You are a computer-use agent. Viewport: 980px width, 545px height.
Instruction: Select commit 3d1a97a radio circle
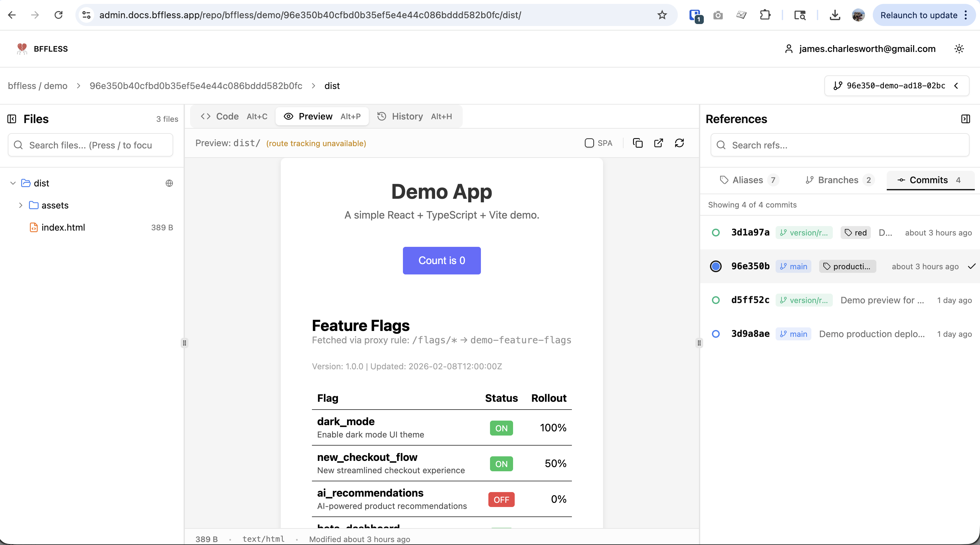[x=716, y=233]
